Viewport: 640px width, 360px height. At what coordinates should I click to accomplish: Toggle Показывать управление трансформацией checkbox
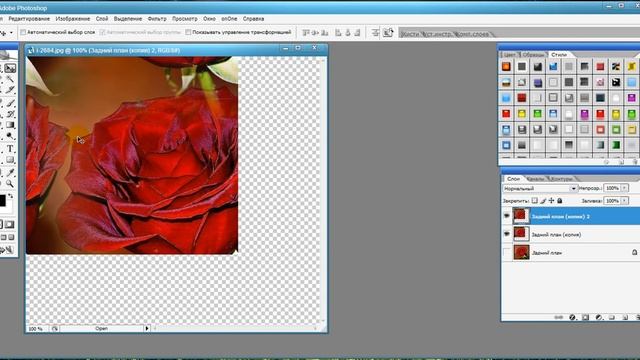[x=188, y=32]
